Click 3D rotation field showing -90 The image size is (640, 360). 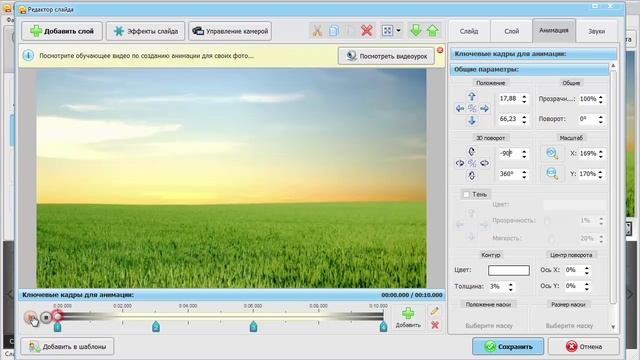pos(509,153)
